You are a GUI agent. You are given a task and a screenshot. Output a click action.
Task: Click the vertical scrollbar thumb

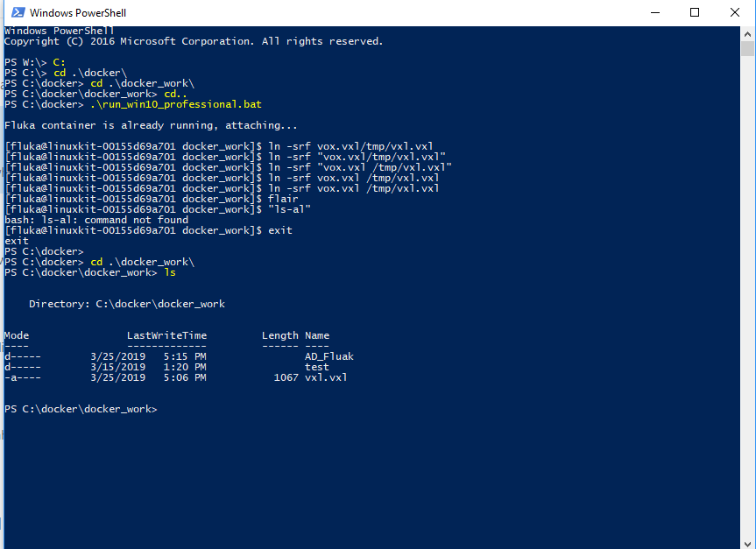747,49
